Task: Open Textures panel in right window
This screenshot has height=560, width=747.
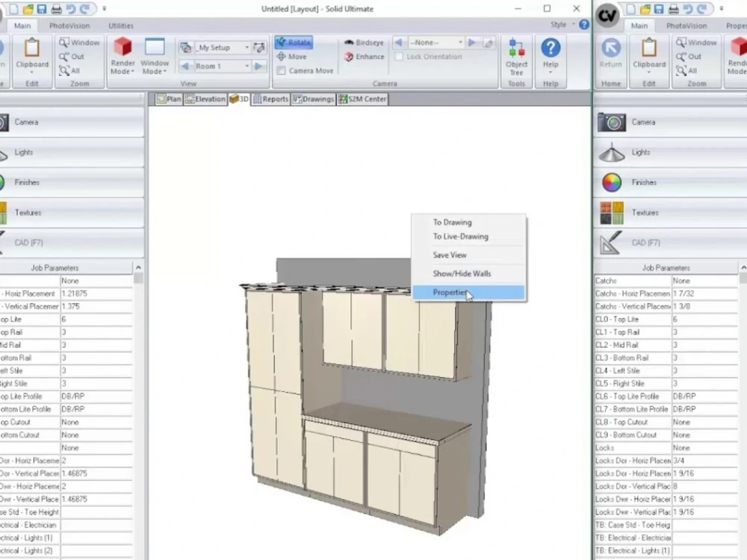Action: [x=670, y=212]
